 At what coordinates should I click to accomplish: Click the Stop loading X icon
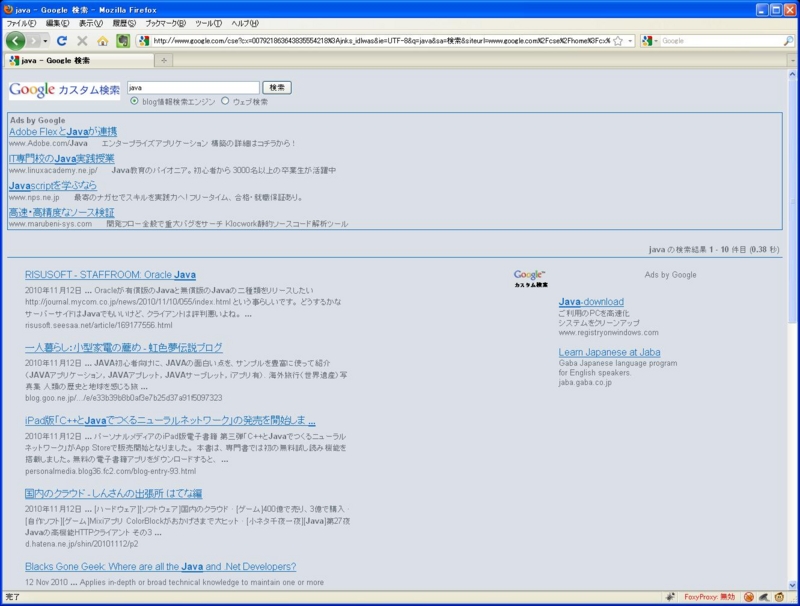click(x=82, y=41)
